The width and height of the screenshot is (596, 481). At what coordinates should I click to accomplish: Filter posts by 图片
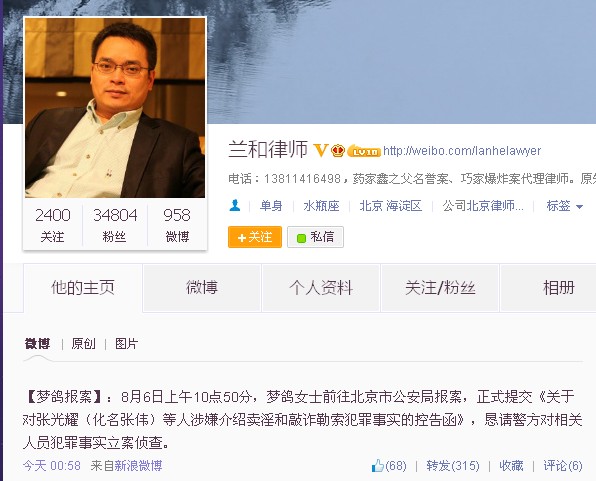pyautogui.click(x=127, y=344)
